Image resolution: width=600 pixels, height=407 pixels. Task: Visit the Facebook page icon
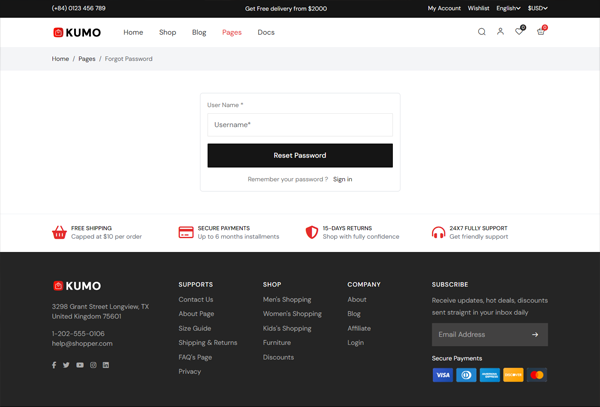click(54, 365)
